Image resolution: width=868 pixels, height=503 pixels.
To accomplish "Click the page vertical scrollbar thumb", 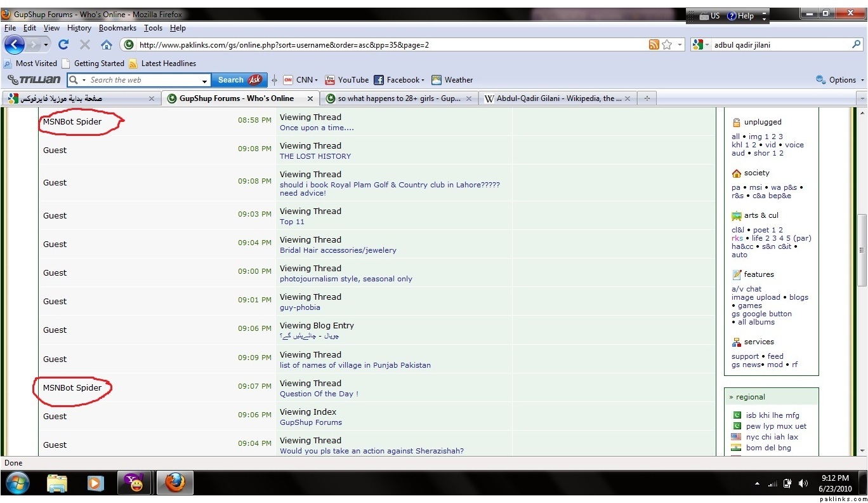I will [862, 250].
